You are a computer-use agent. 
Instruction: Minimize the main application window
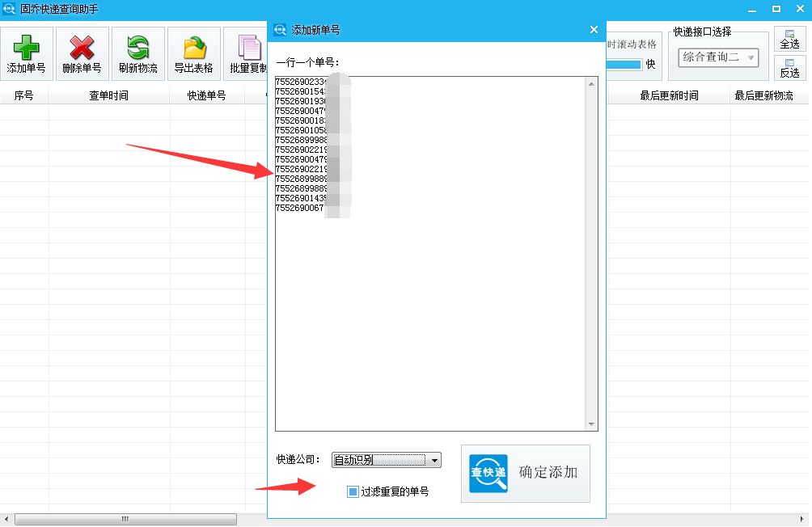pyautogui.click(x=752, y=10)
